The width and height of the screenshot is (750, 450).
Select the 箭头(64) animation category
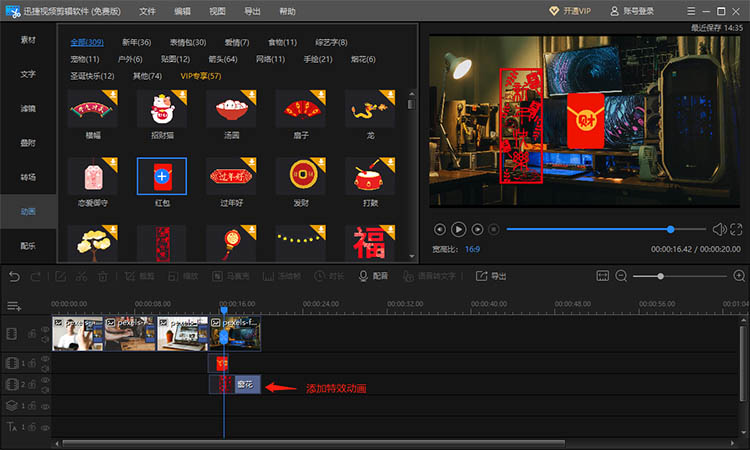[x=223, y=59]
